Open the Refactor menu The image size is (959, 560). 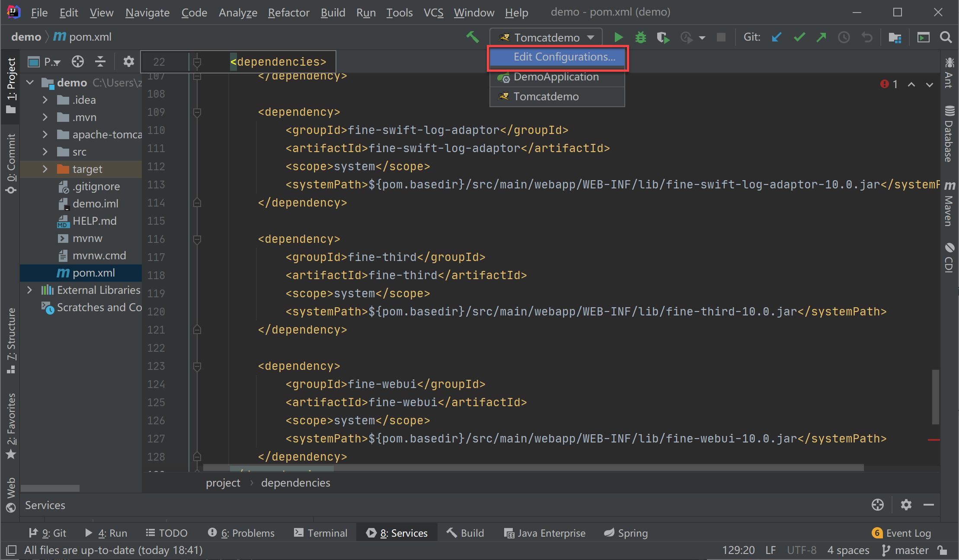coord(288,13)
